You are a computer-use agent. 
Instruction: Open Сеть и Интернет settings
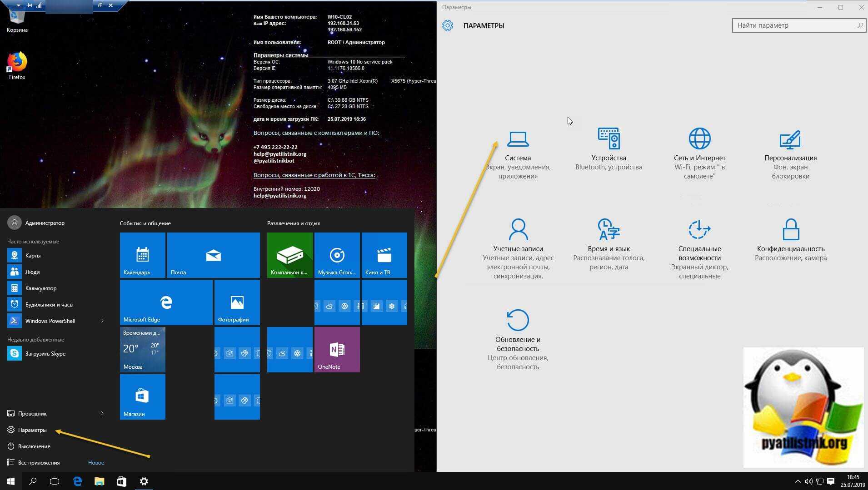coord(699,154)
